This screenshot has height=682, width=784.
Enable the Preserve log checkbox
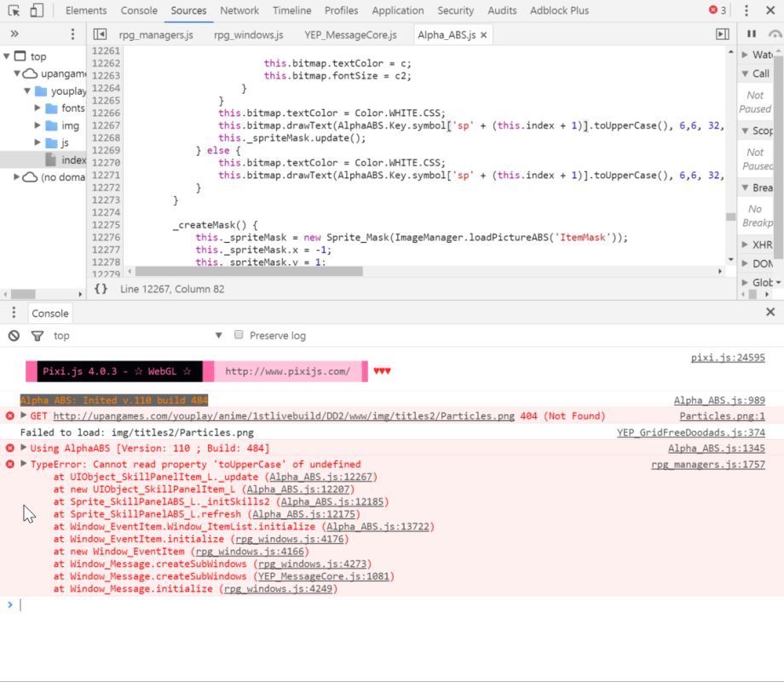click(x=239, y=335)
